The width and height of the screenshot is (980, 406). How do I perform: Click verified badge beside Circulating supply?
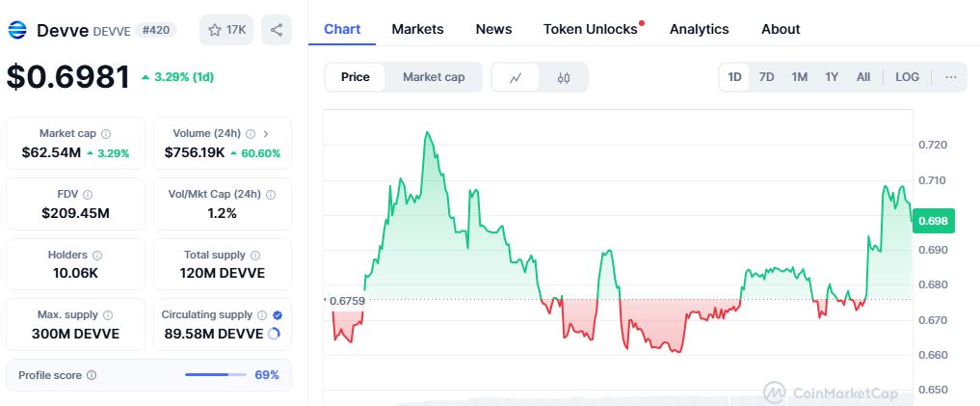point(278,315)
